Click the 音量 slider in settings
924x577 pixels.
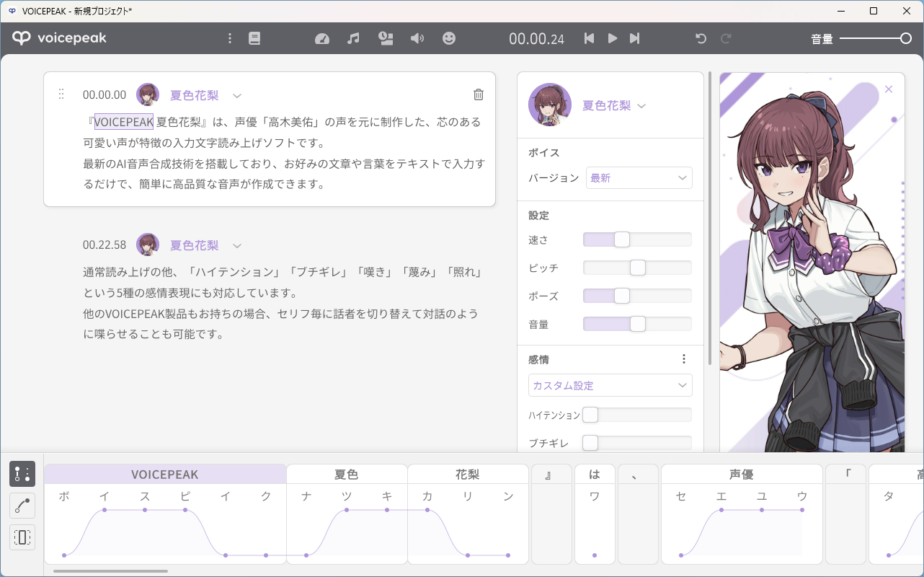point(637,324)
